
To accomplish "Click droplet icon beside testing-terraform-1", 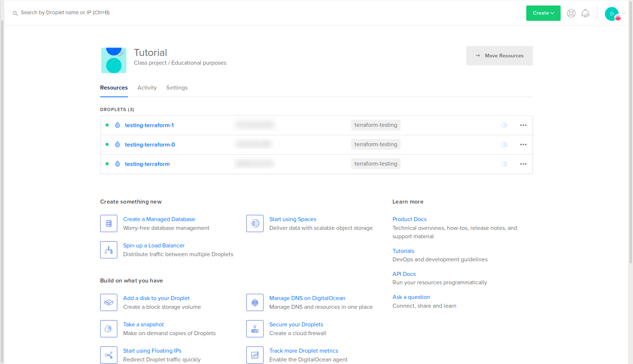I will tap(117, 125).
